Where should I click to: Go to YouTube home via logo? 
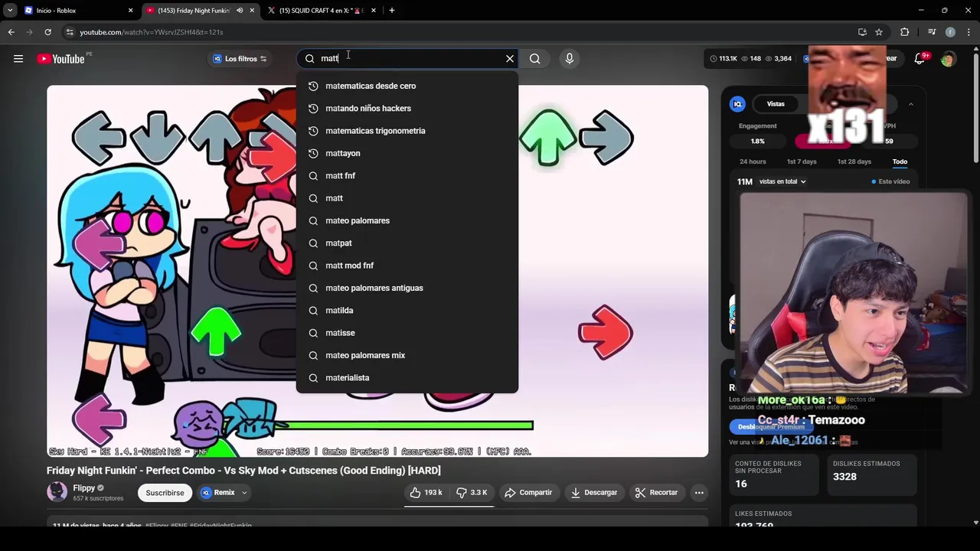tap(60, 59)
